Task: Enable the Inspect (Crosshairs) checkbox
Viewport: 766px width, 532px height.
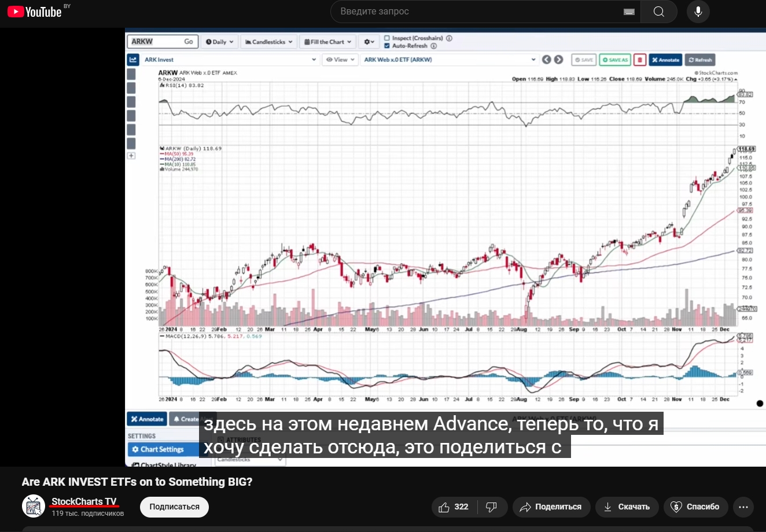Action: pos(387,38)
